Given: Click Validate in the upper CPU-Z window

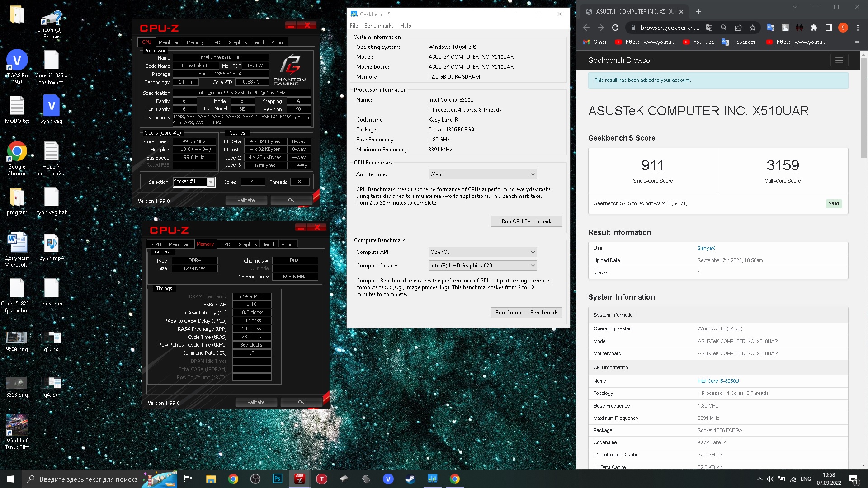Looking at the screenshot, I should click(x=246, y=200).
